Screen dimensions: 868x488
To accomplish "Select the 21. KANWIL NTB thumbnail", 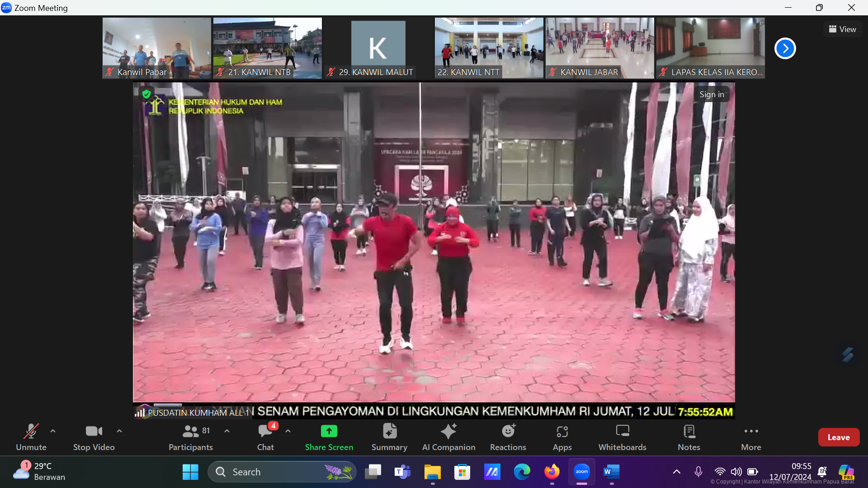I will click(267, 48).
